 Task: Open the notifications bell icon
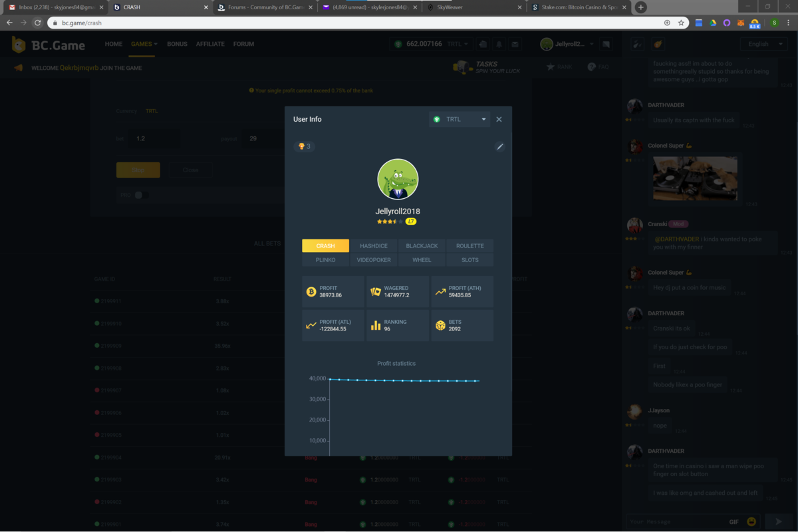coord(499,45)
